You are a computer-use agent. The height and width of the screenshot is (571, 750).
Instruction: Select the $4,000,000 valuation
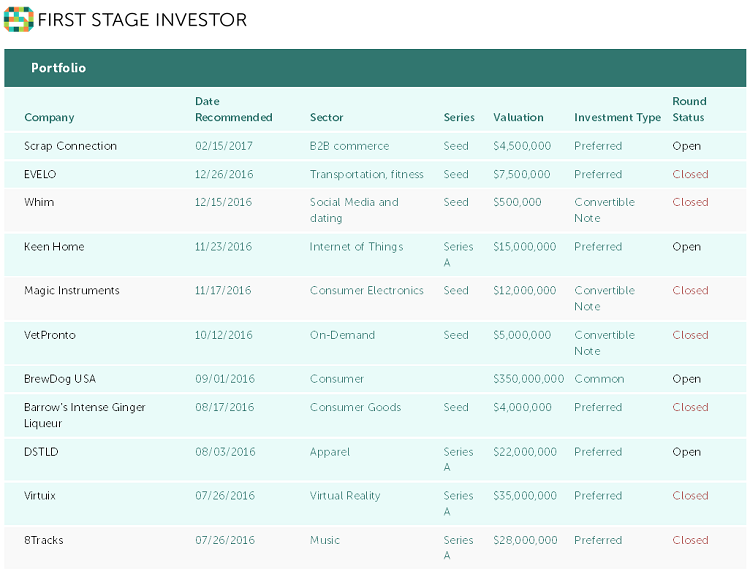[x=522, y=407]
